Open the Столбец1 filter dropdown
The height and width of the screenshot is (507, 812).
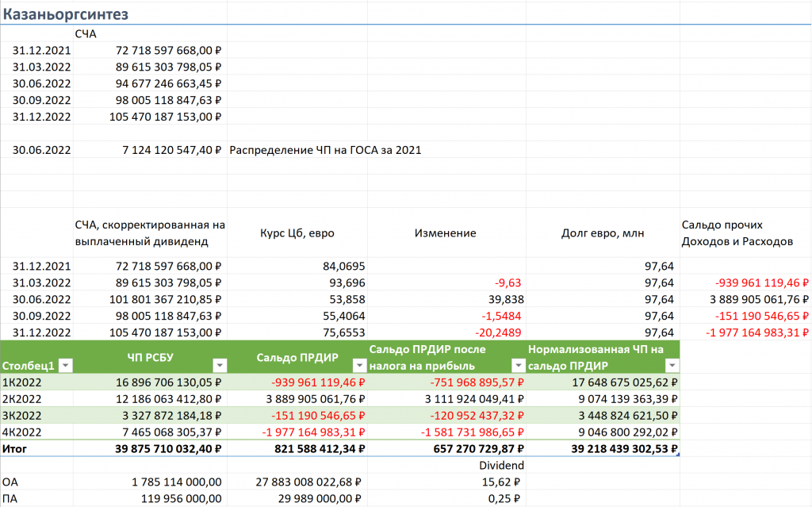(65, 366)
